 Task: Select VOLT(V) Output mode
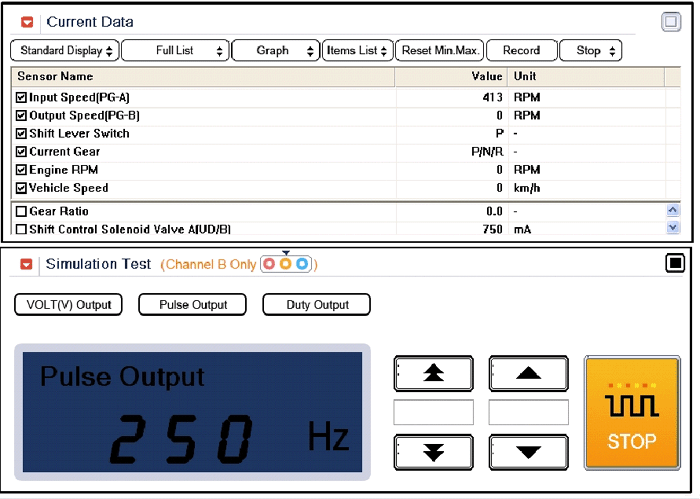68,305
